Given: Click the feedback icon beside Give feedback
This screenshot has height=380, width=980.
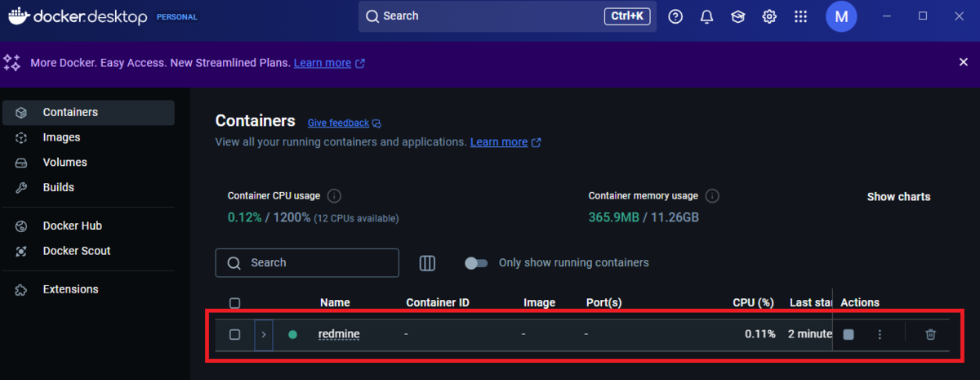Looking at the screenshot, I should pyautogui.click(x=376, y=123).
